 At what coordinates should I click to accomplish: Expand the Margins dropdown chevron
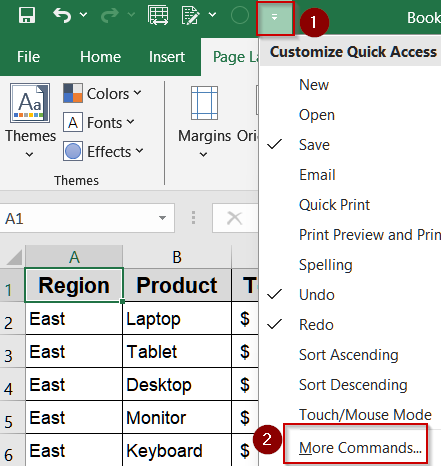tap(203, 154)
